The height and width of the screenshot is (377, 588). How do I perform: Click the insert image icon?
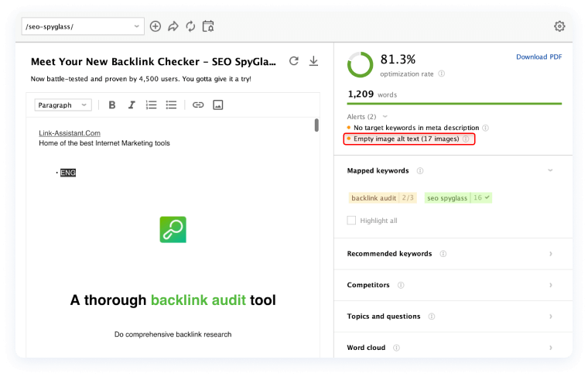click(x=218, y=105)
